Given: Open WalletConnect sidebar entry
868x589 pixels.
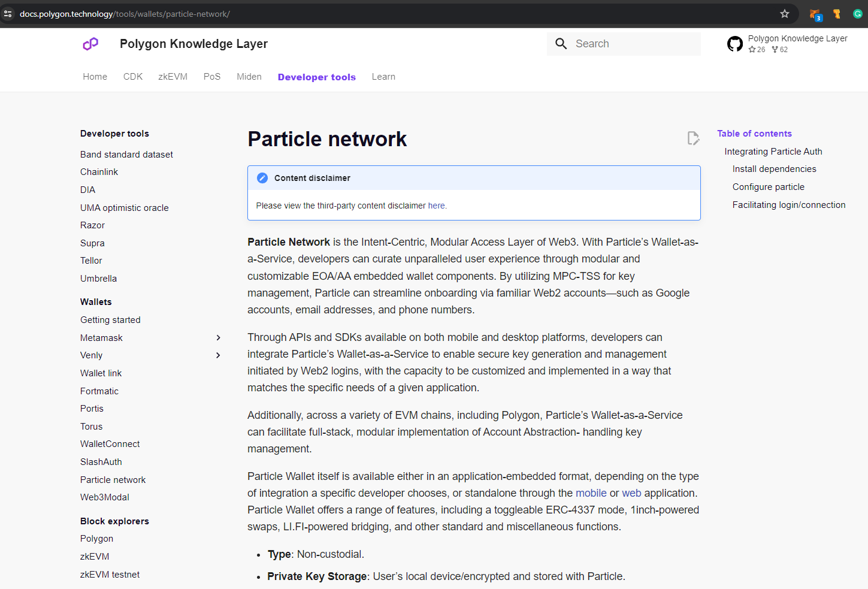Looking at the screenshot, I should (x=110, y=444).
